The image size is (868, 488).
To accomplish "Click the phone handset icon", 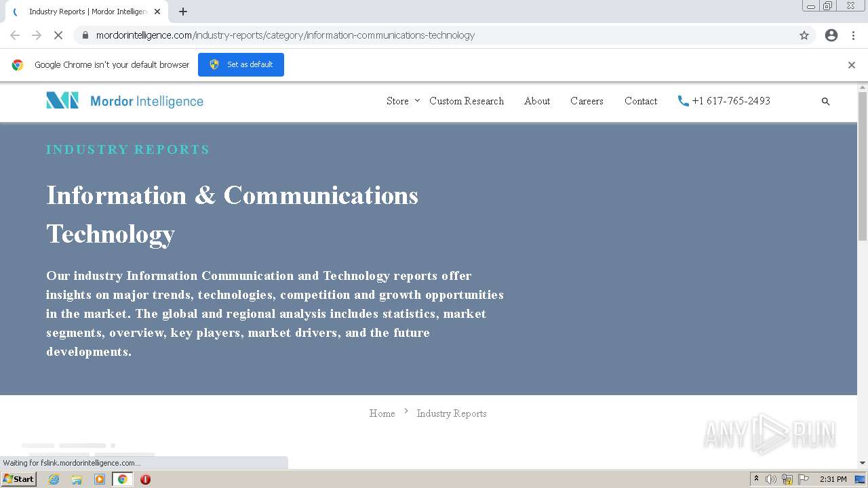I will point(683,101).
